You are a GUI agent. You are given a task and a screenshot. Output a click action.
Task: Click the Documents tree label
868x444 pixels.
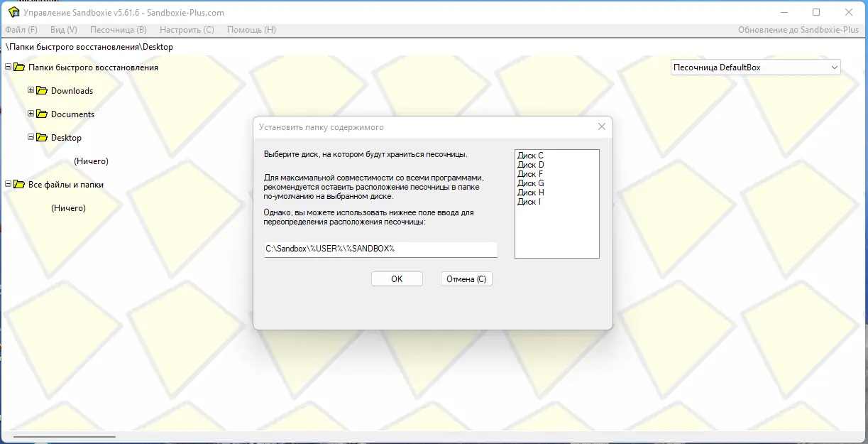click(73, 114)
